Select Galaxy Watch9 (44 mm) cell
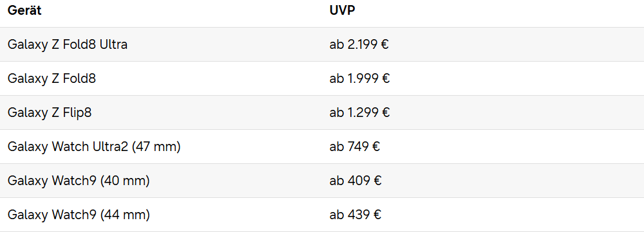 pos(79,215)
